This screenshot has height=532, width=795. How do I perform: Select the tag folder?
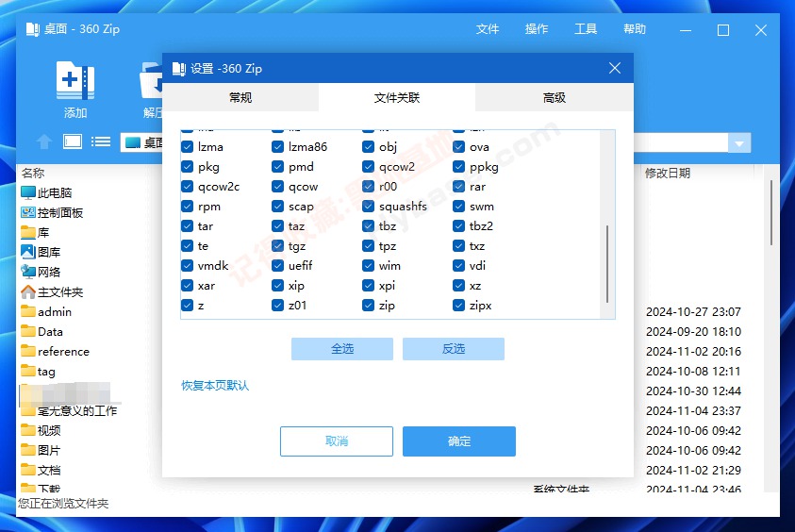(38, 372)
